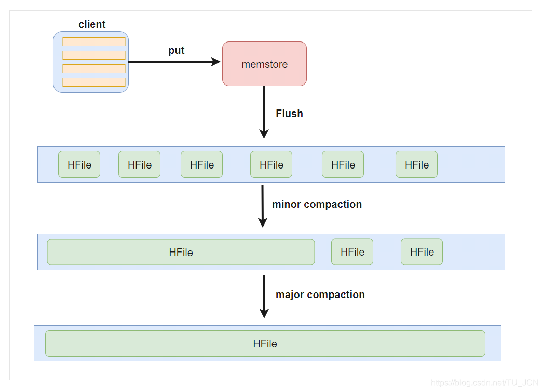Click the client icon

(90, 62)
